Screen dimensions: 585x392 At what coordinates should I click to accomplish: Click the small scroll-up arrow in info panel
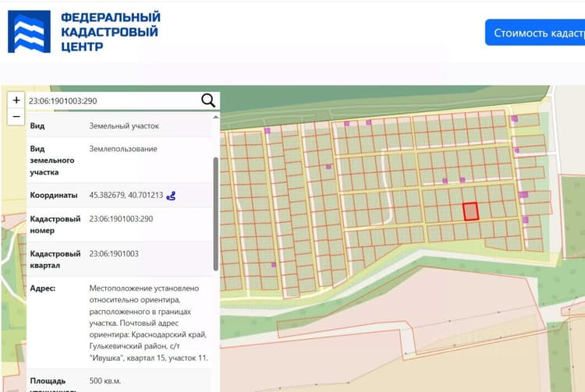click(215, 118)
